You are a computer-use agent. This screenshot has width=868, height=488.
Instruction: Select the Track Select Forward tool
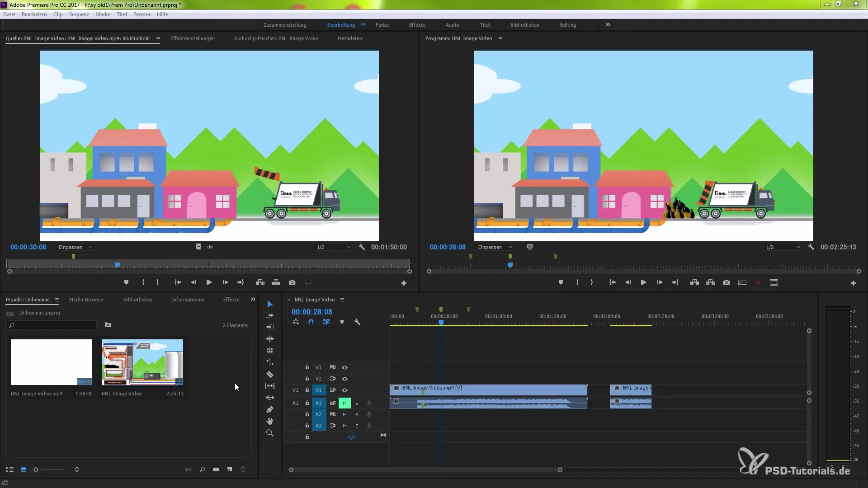pyautogui.click(x=270, y=315)
